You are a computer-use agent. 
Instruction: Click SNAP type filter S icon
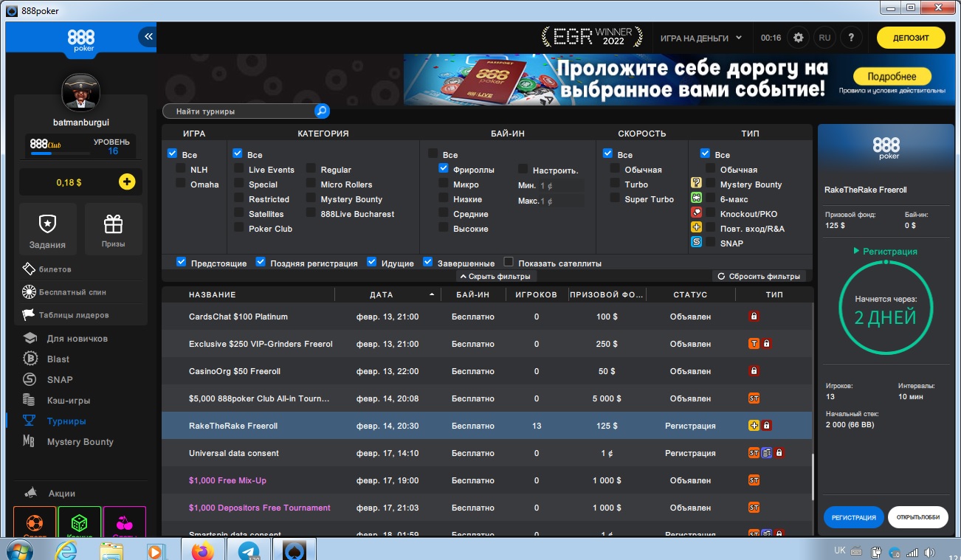pyautogui.click(x=696, y=242)
